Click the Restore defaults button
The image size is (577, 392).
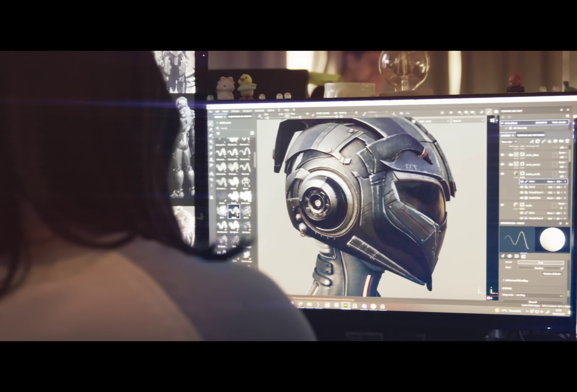[x=552, y=274]
